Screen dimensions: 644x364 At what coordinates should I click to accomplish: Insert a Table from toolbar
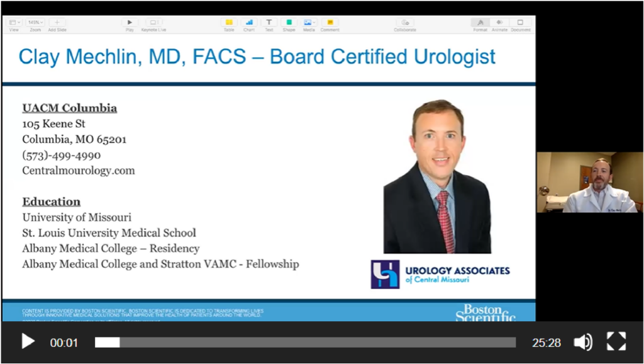(229, 23)
